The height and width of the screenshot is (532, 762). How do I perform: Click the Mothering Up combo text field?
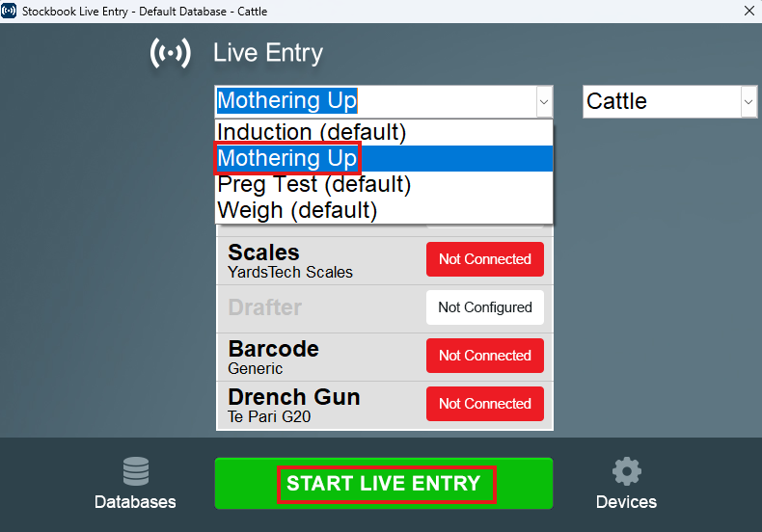(x=374, y=101)
